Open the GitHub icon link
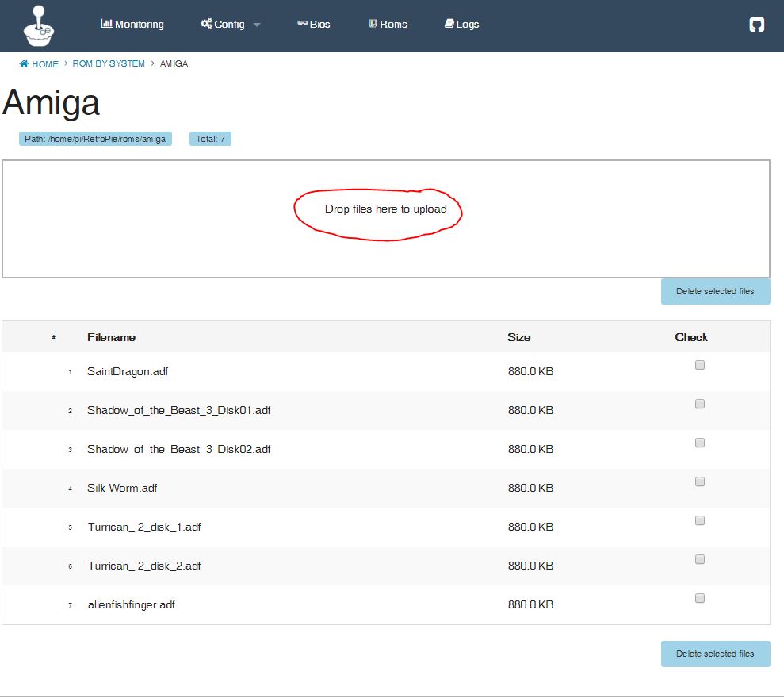This screenshot has height=698, width=784. pyautogui.click(x=756, y=25)
